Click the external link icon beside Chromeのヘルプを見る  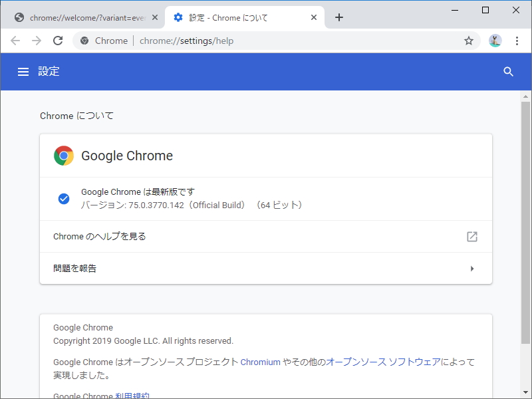[472, 236]
